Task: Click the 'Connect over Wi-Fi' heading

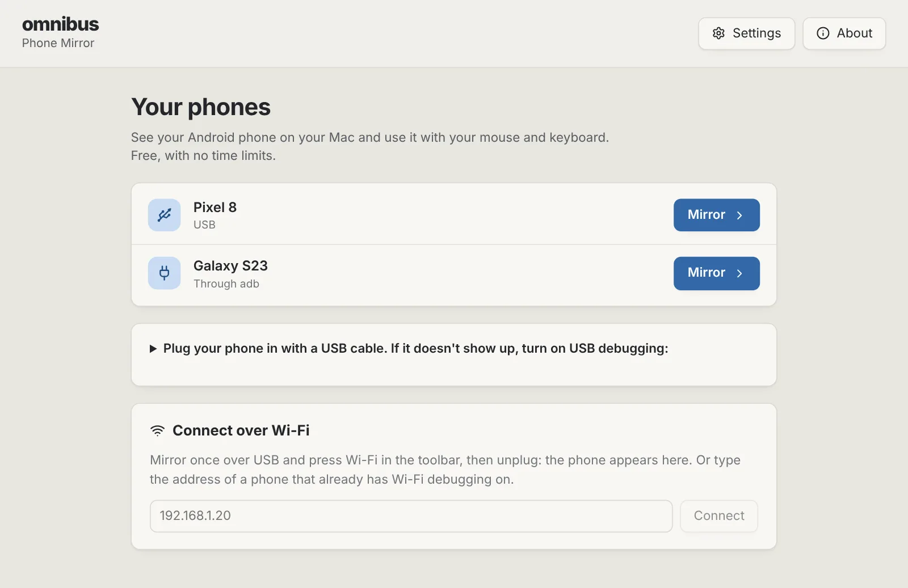Action: 241,431
